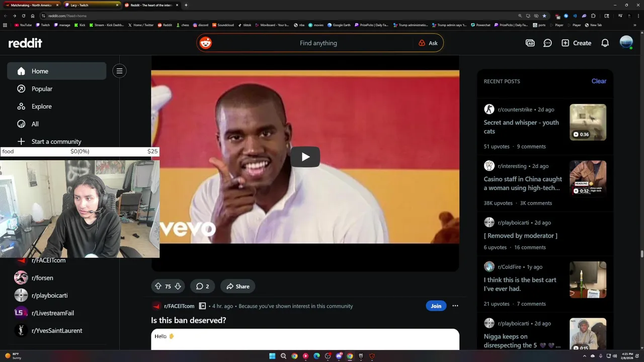Open Google Earth bookmark
Image resolution: width=644 pixels, height=362 pixels.
click(339, 25)
